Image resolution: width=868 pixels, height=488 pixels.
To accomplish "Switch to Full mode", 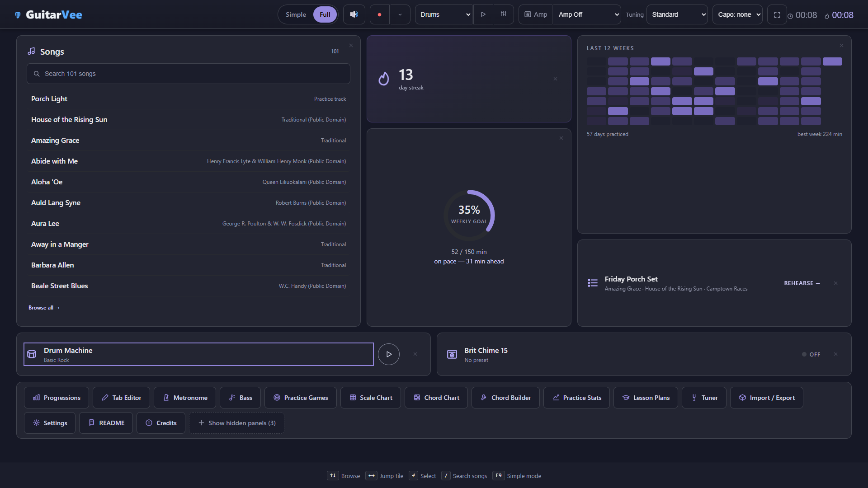I will click(x=325, y=14).
